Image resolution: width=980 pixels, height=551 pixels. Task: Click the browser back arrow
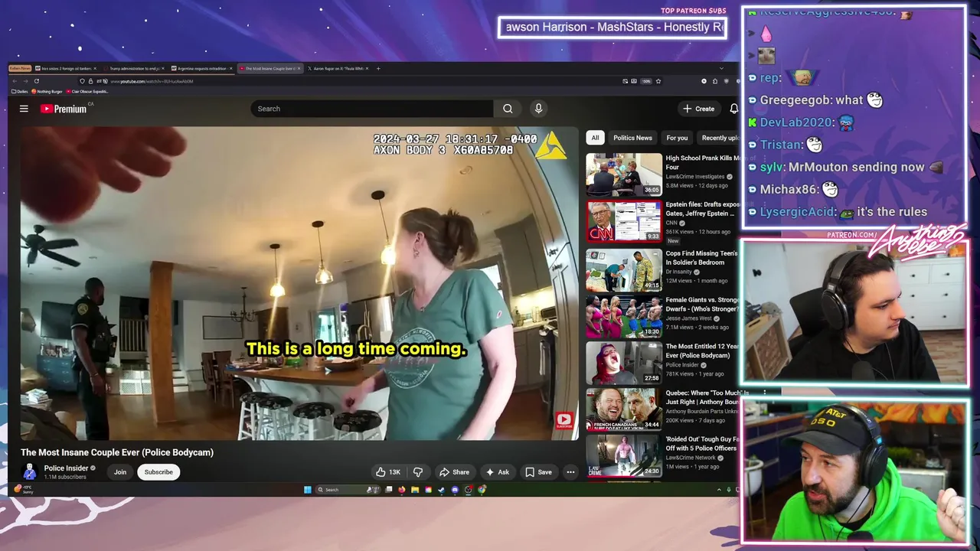[x=15, y=81]
